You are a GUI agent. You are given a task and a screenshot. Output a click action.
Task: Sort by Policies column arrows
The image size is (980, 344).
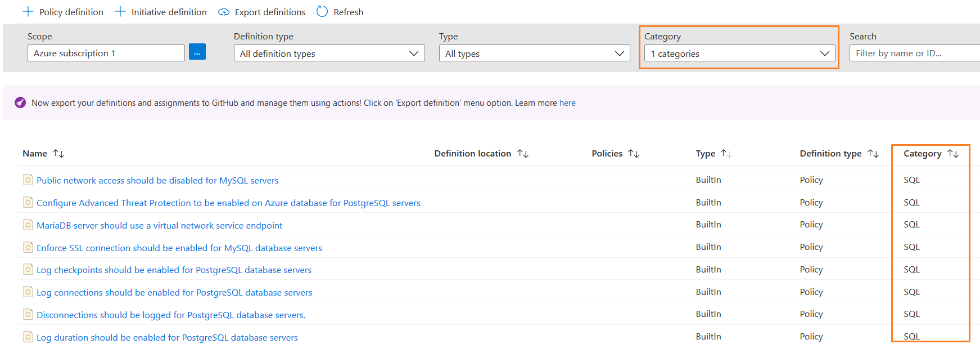[634, 153]
